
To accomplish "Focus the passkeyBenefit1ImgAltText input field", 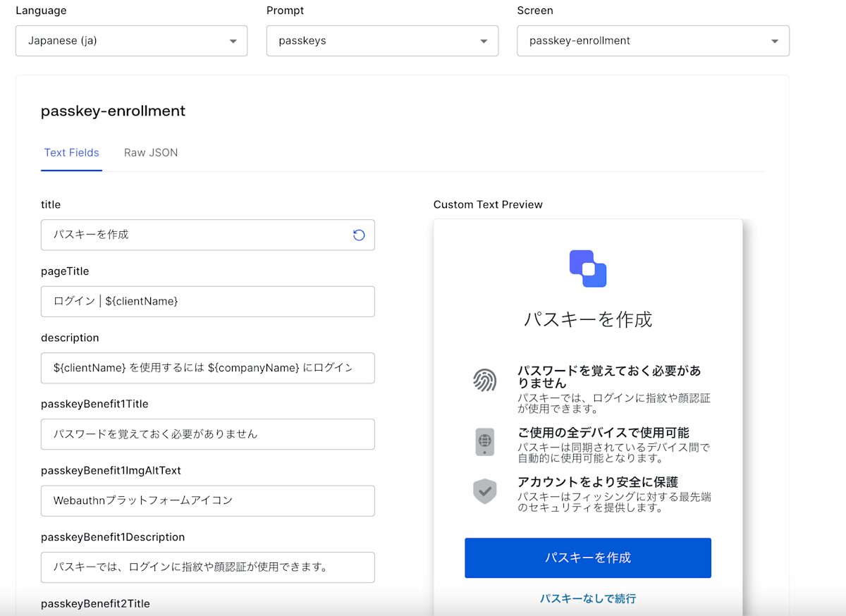I will (x=208, y=500).
